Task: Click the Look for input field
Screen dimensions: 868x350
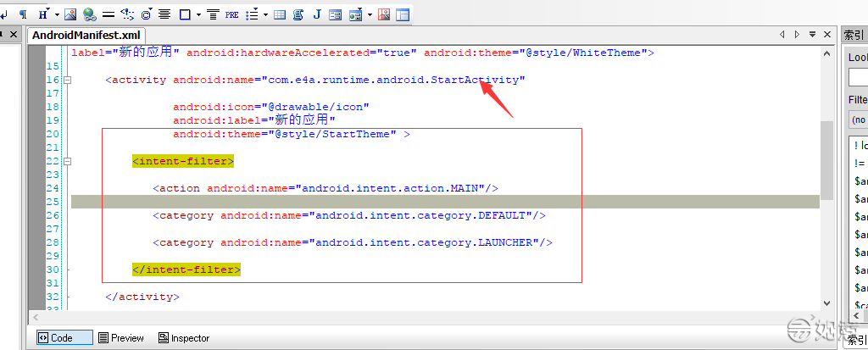Action: pyautogui.click(x=858, y=77)
